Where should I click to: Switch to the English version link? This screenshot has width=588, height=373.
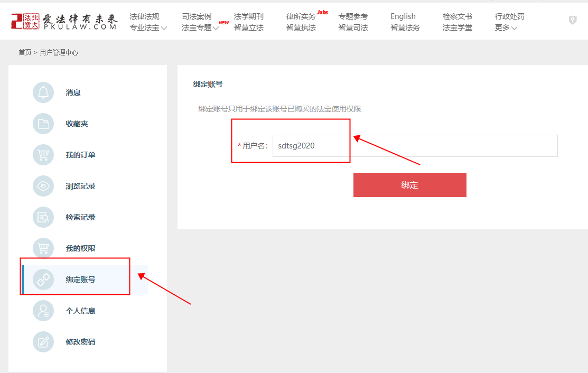tap(403, 16)
